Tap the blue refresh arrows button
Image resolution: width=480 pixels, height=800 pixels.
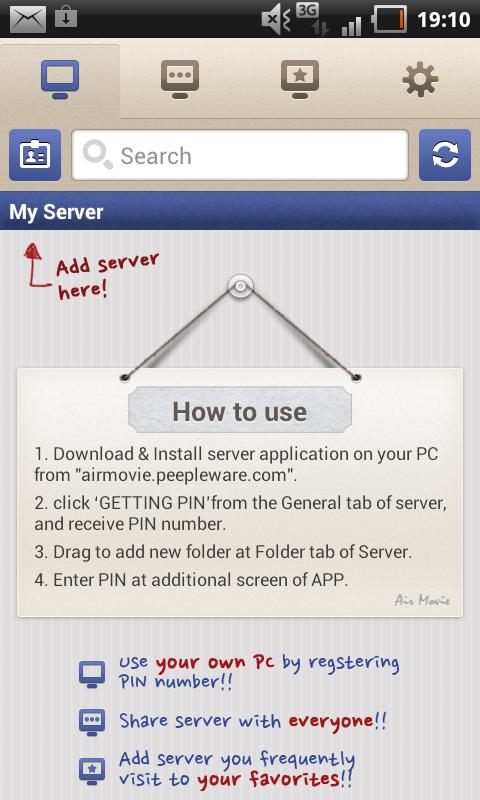coord(445,155)
